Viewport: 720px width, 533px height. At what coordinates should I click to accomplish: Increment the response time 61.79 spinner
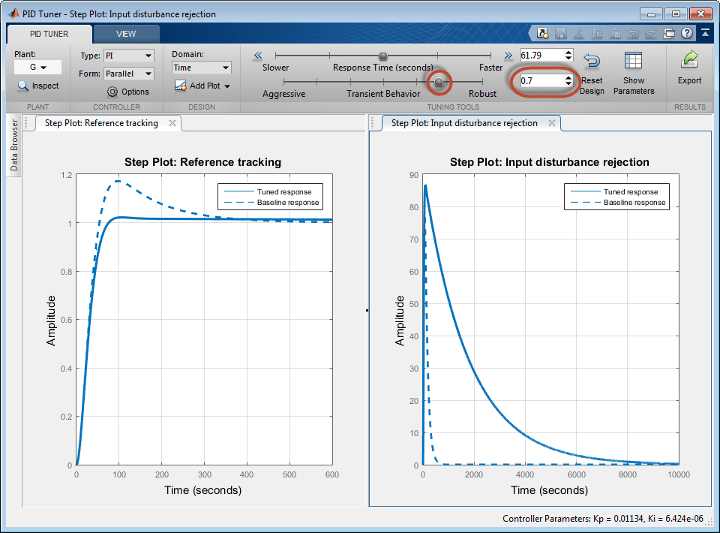pos(568,53)
